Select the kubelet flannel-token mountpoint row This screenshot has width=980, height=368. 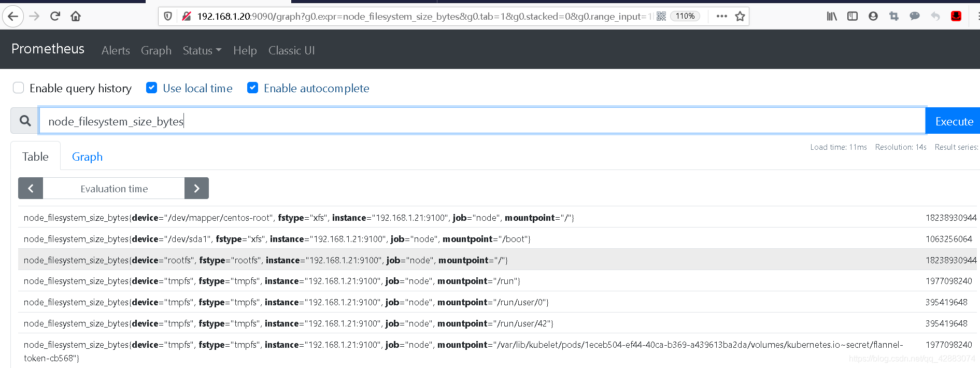point(498,351)
